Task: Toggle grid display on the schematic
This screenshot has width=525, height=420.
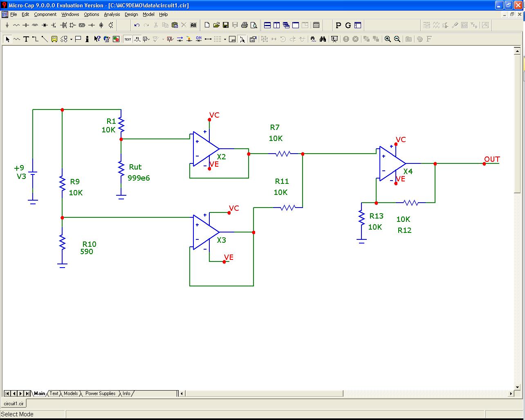Action: coord(217,38)
